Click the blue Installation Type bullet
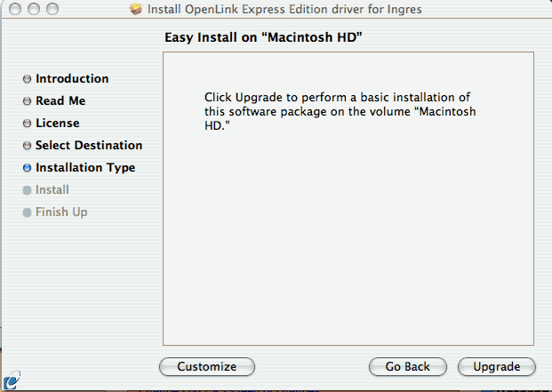The image size is (552, 392). point(27,168)
